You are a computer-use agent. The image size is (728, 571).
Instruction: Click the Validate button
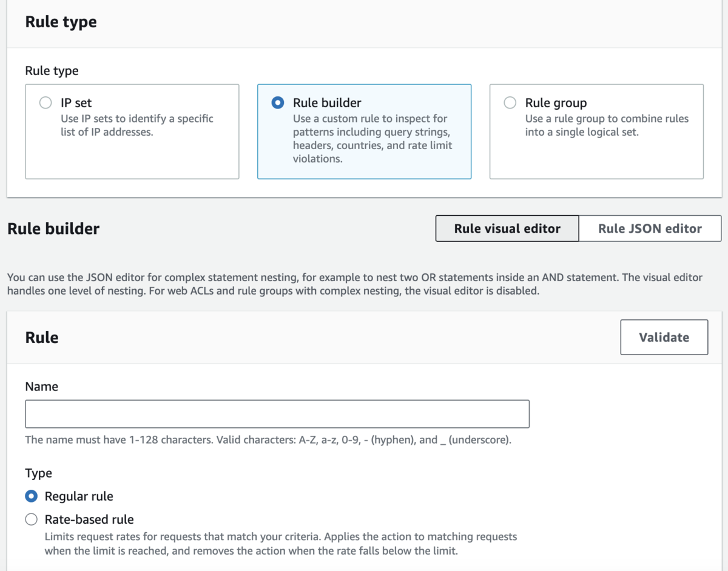[x=664, y=337]
